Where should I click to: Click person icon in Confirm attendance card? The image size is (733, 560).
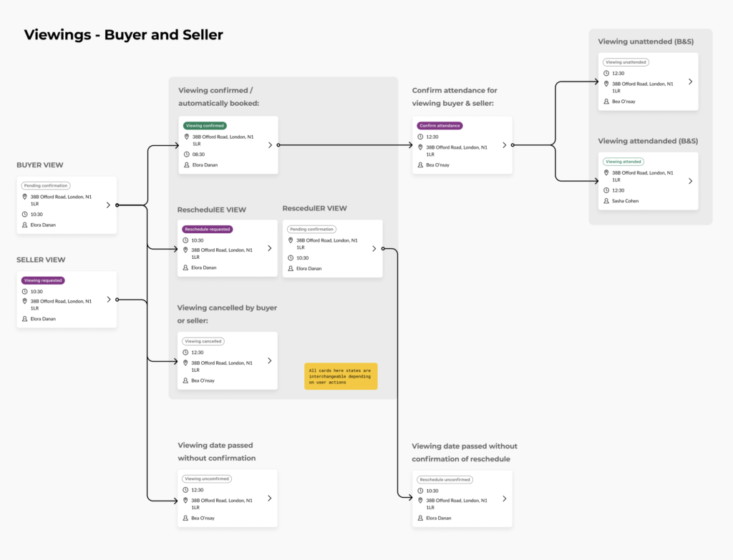point(420,164)
